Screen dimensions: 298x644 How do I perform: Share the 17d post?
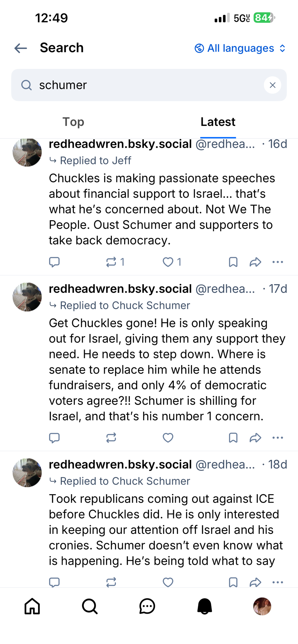pos(255,438)
